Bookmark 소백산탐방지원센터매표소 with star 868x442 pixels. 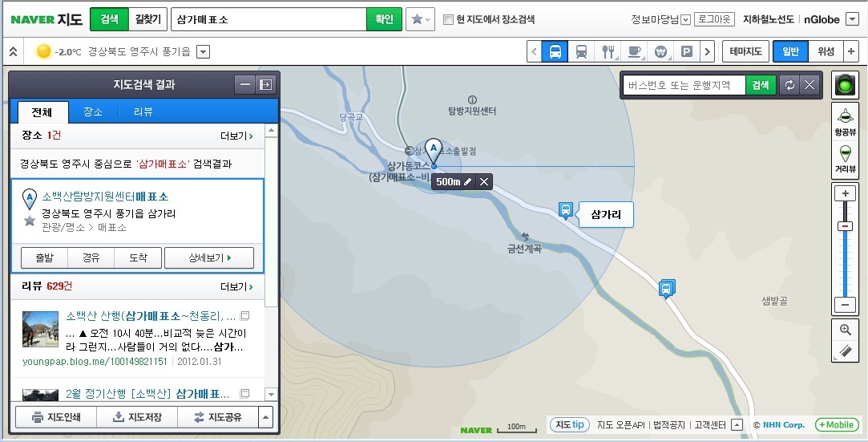pos(30,221)
